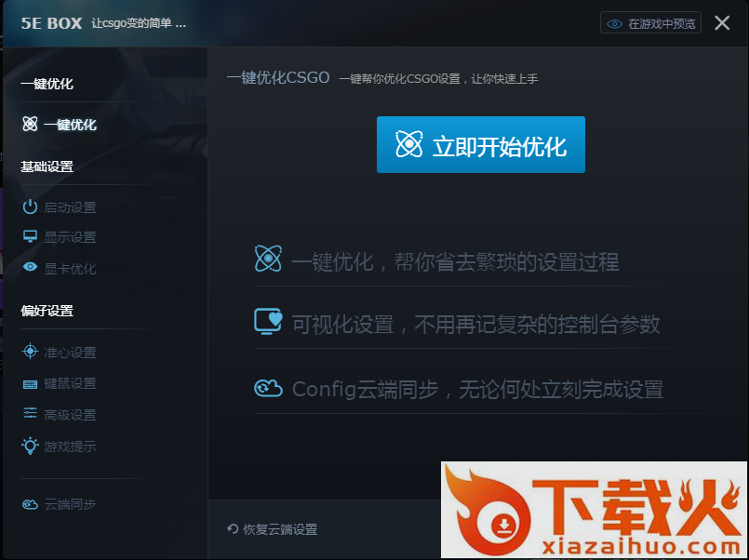
Task: Click the cloud sync icon beside Config云端同步
Action: (x=268, y=388)
